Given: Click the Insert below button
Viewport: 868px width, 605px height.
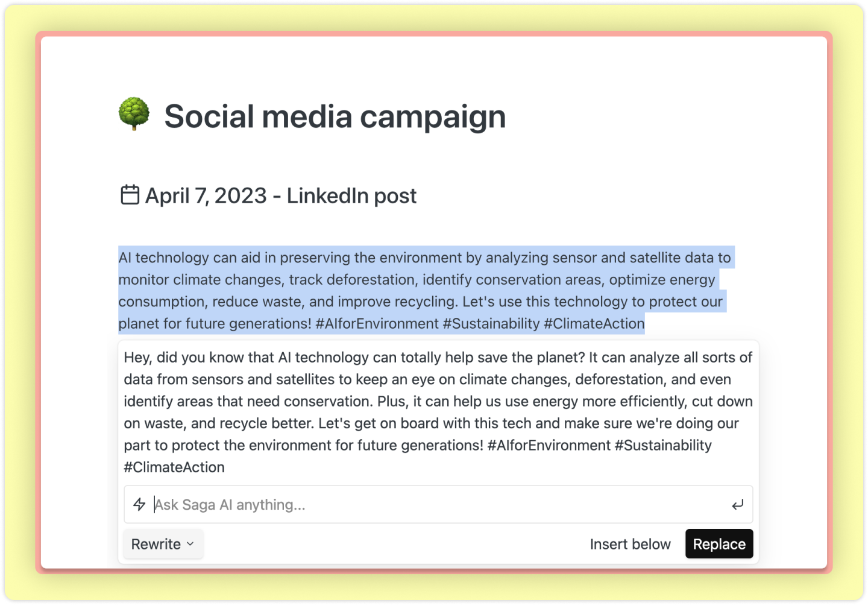Looking at the screenshot, I should [630, 544].
